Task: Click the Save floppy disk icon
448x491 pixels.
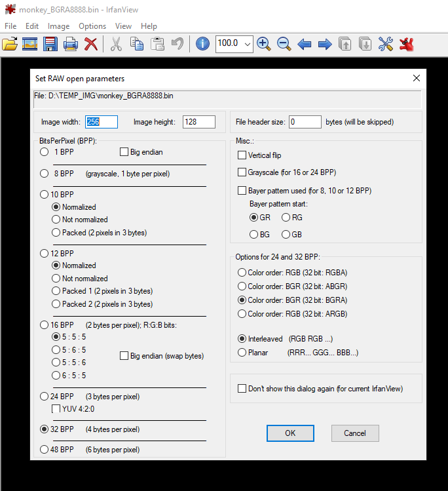Action: [x=50, y=44]
